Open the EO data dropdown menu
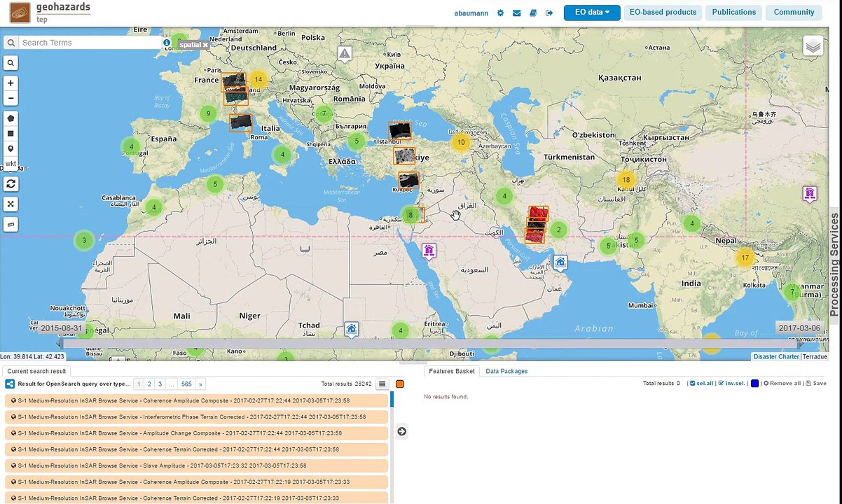Screen dimensions: 842x504 (x=592, y=13)
